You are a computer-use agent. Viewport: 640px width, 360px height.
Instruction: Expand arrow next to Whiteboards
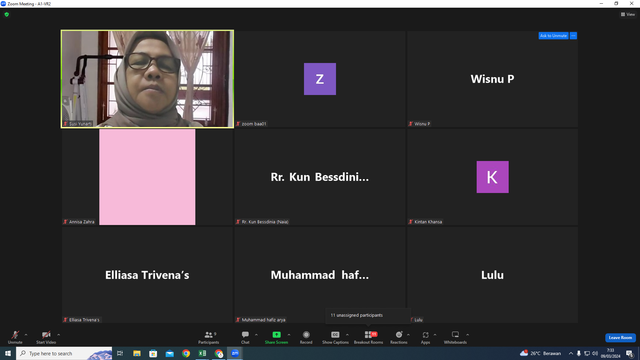coord(468,335)
